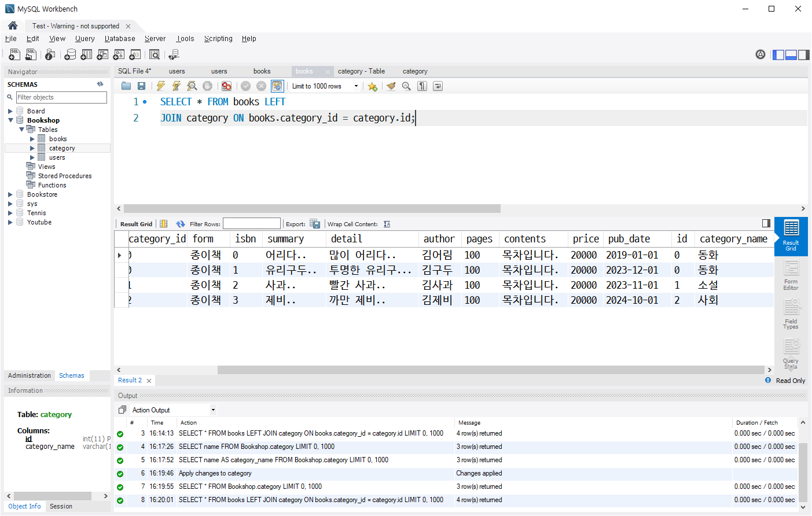The width and height of the screenshot is (812, 516).
Task: Collapse the Bookshop schema
Action: 10,120
